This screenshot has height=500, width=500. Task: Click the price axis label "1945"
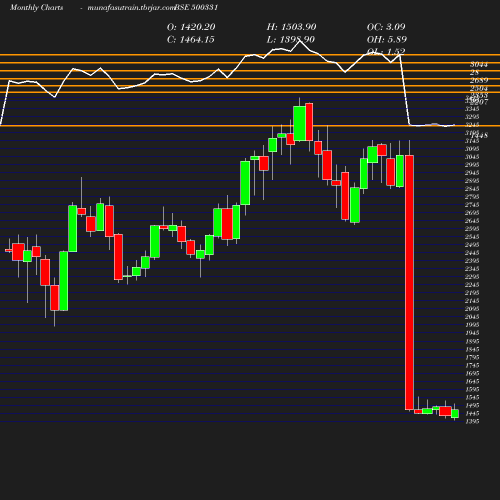(472, 333)
